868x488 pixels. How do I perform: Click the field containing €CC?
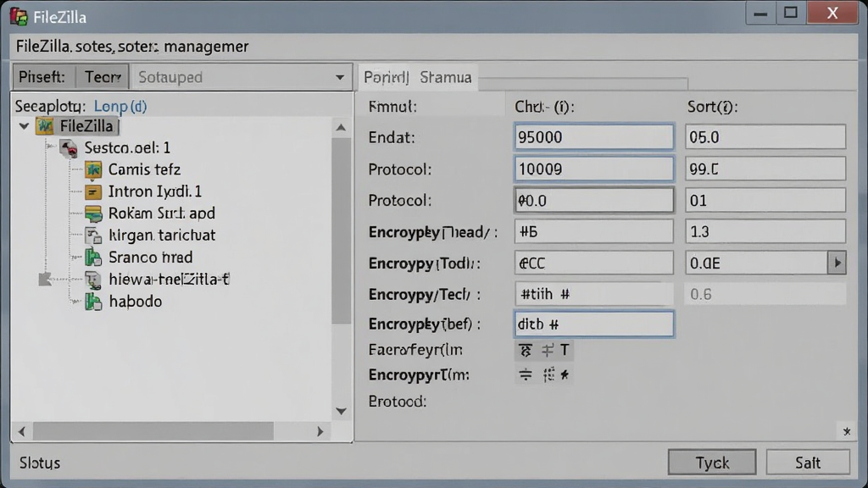click(594, 263)
